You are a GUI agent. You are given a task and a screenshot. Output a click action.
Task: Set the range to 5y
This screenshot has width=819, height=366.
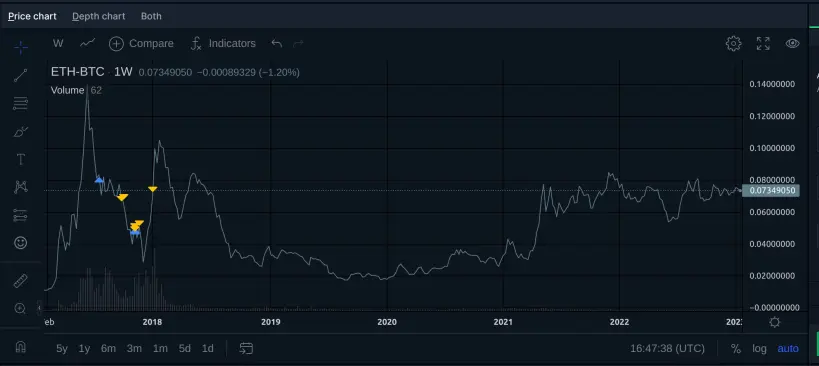point(62,349)
